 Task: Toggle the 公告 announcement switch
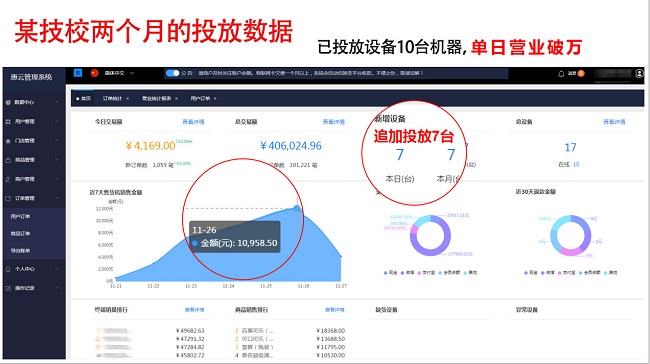pos(172,73)
